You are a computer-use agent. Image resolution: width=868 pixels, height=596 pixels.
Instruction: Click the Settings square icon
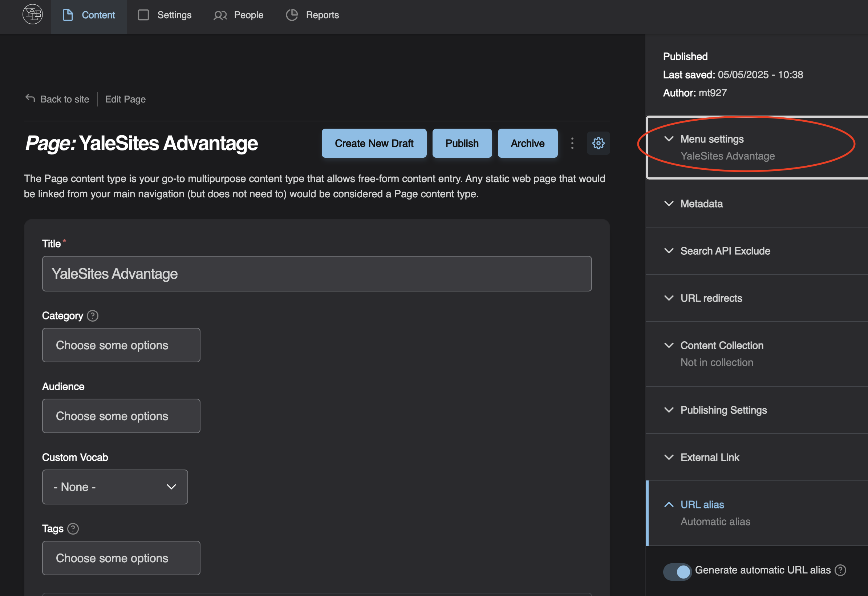pos(143,15)
